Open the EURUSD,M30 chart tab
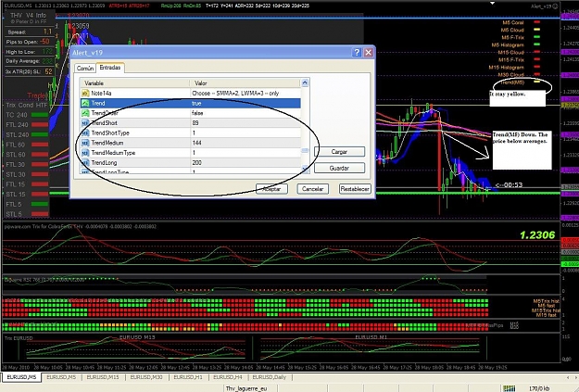 click(146, 377)
